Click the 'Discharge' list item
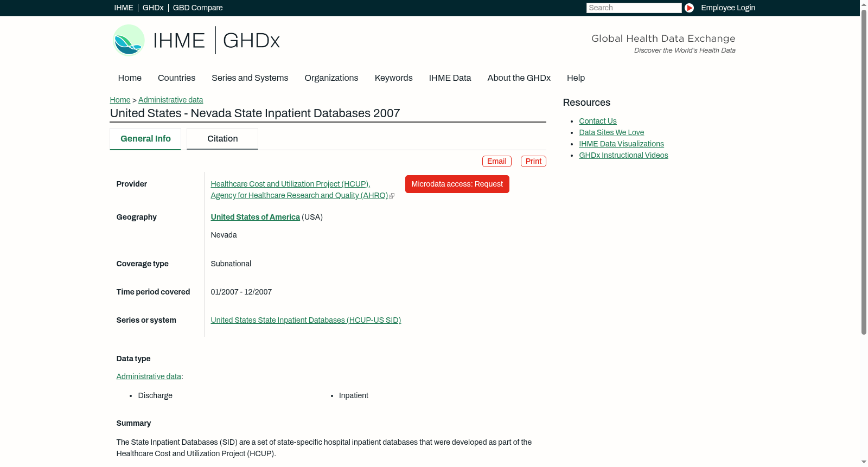Image resolution: width=868 pixels, height=467 pixels. tap(155, 396)
